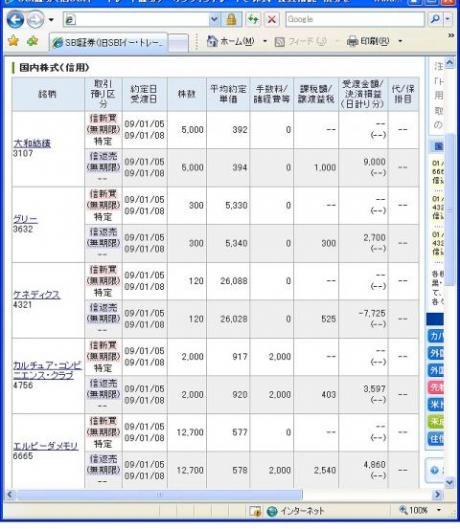Expand the 印刷 print options dropdown
This screenshot has height=529, width=460.
tap(400, 41)
